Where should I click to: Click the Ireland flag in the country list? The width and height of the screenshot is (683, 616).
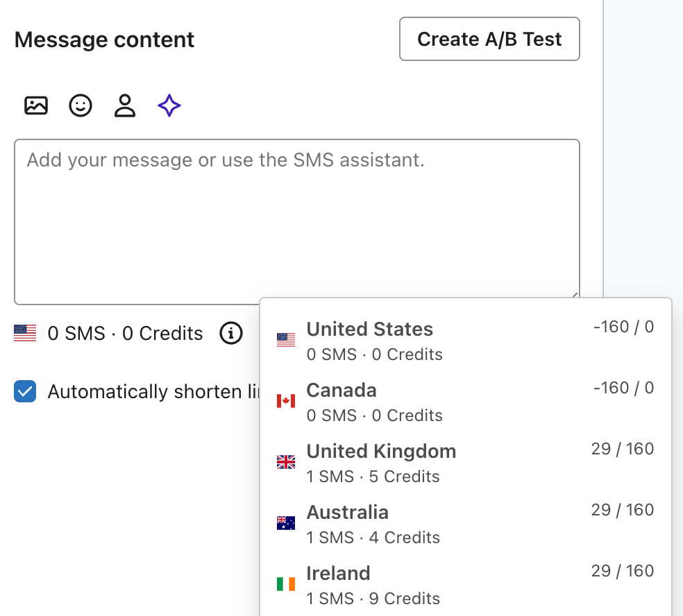pos(286,584)
